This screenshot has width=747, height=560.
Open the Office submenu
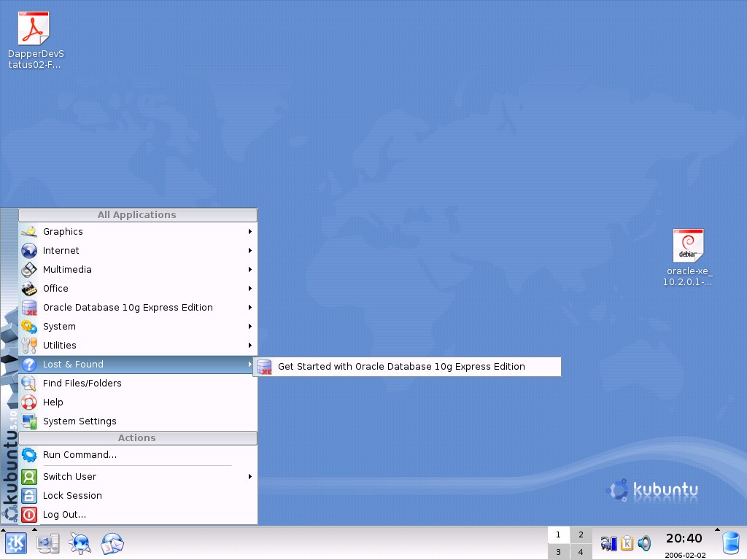pos(138,289)
